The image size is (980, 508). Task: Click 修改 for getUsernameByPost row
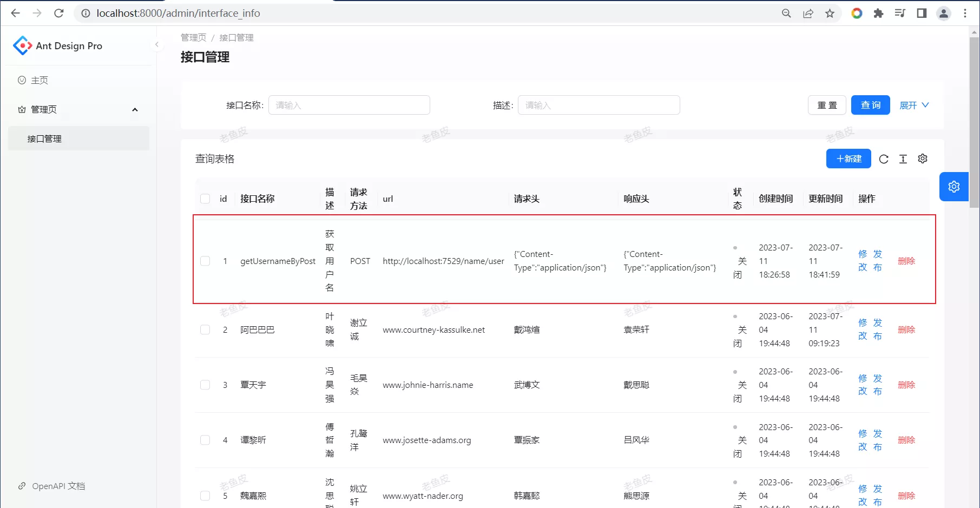863,261
